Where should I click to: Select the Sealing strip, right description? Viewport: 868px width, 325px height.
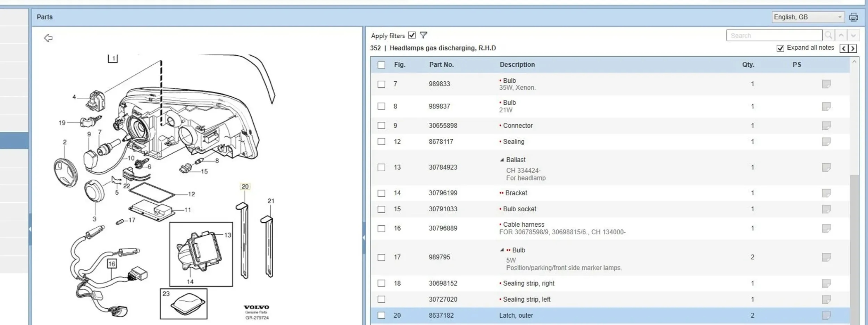tap(528, 283)
